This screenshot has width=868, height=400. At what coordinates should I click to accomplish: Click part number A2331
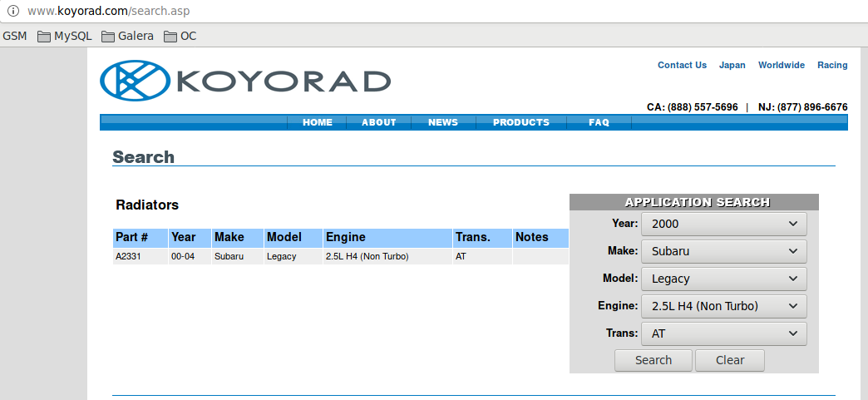126,256
